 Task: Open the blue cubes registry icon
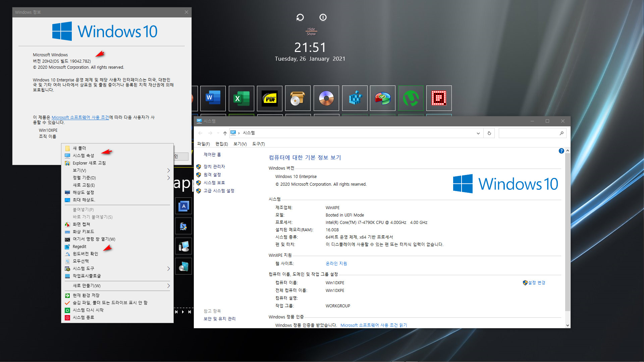coord(355,98)
